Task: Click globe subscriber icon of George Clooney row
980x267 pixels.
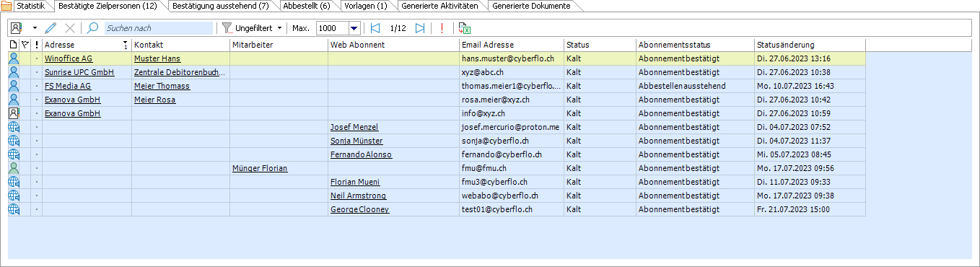Action: [x=13, y=209]
